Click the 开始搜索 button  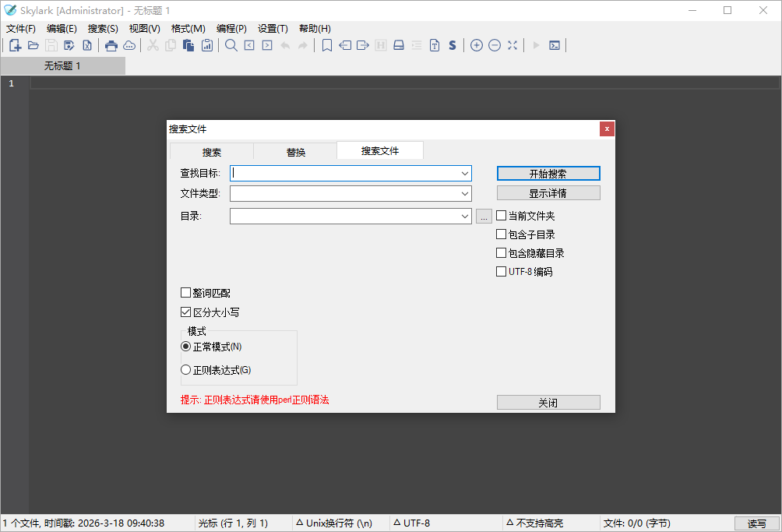[548, 173]
